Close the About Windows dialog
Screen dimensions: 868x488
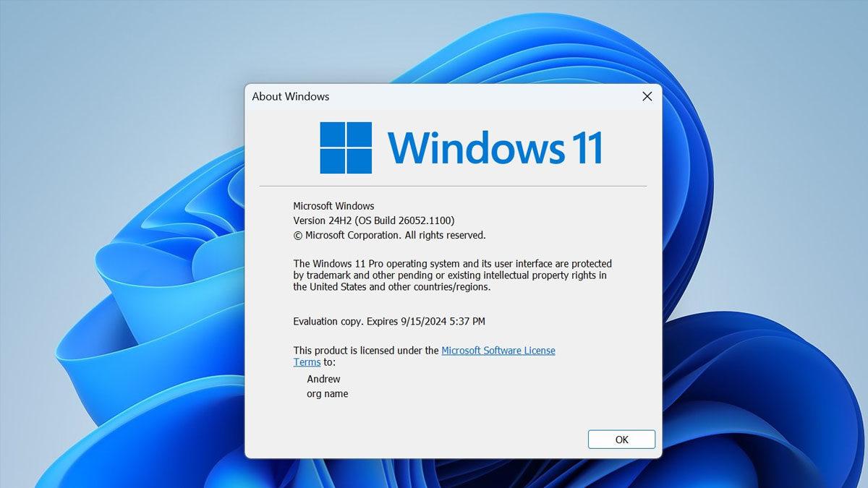click(x=646, y=96)
